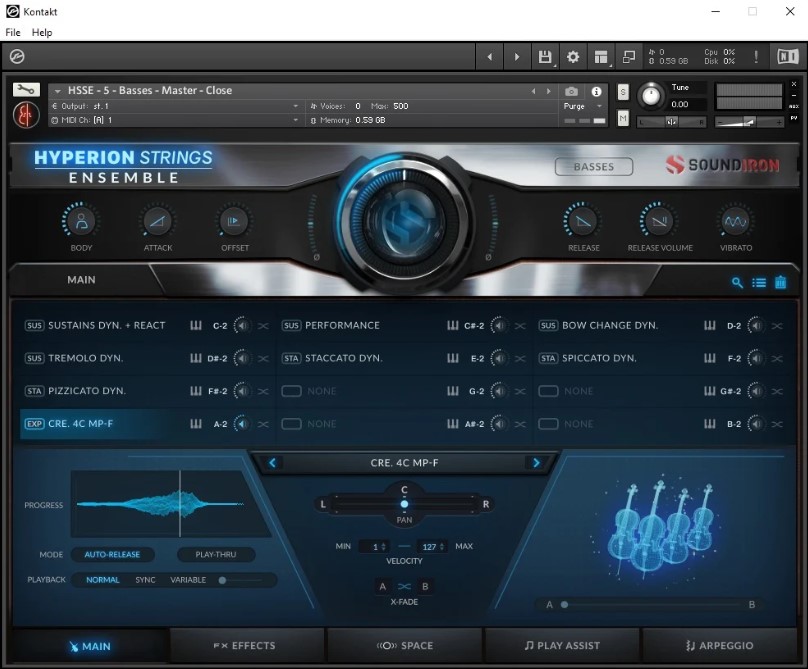The image size is (808, 669).
Task: Enable Play-Thru mode
Action: 216,555
